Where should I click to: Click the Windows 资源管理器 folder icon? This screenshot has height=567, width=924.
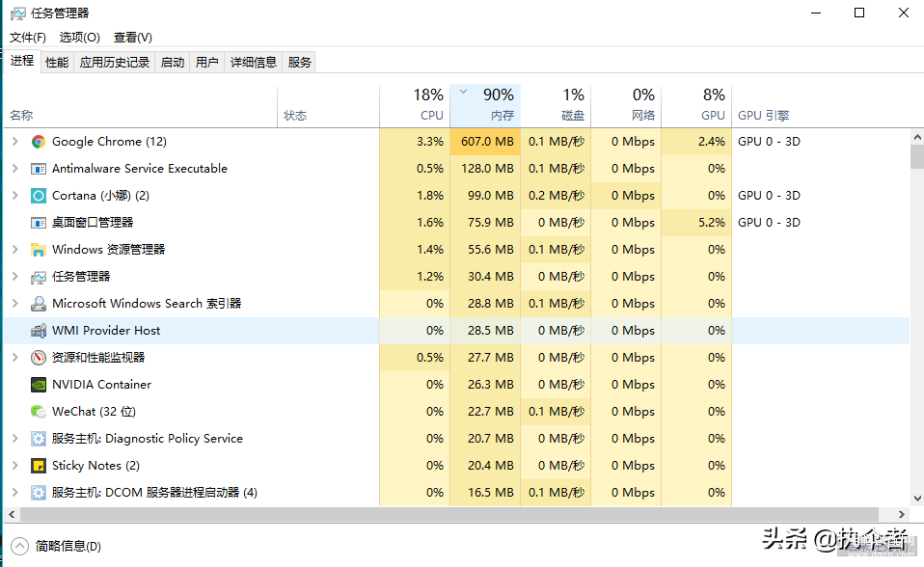(39, 250)
